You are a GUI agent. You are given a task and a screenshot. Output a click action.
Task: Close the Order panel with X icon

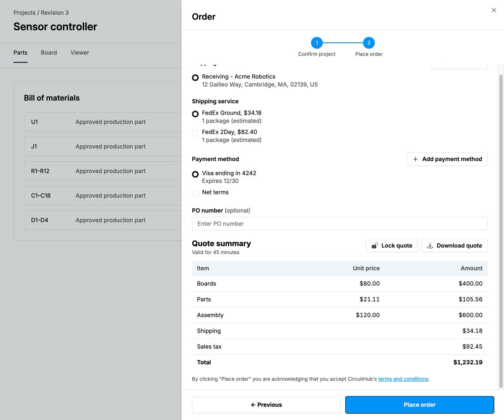493,10
